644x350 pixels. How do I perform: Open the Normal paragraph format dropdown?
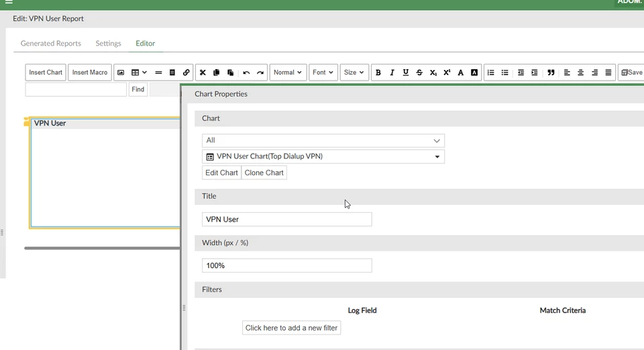[288, 73]
